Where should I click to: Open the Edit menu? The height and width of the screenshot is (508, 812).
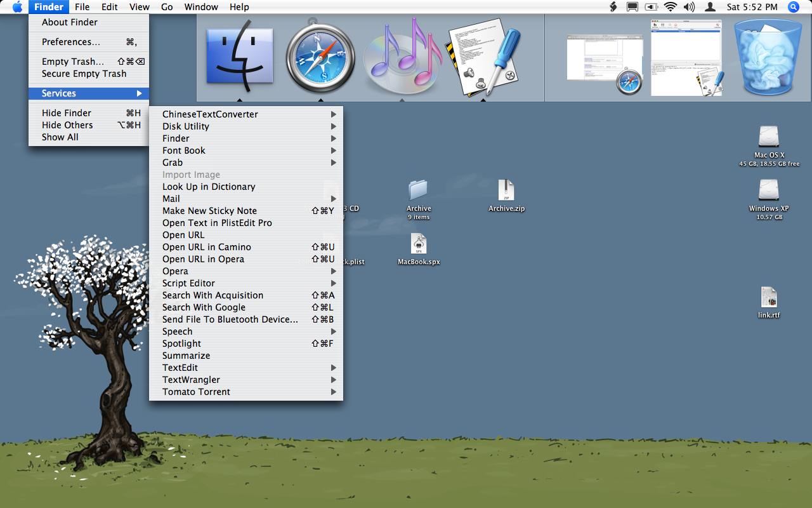click(x=110, y=7)
